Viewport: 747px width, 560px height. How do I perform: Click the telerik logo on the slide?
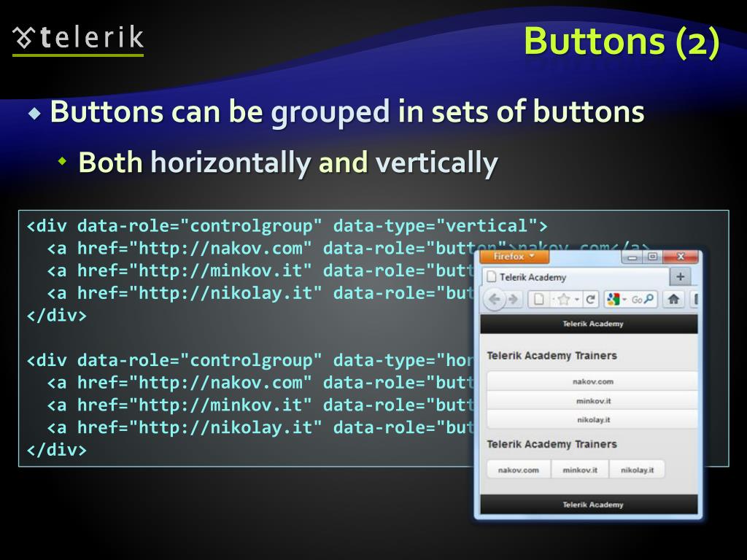(x=78, y=39)
